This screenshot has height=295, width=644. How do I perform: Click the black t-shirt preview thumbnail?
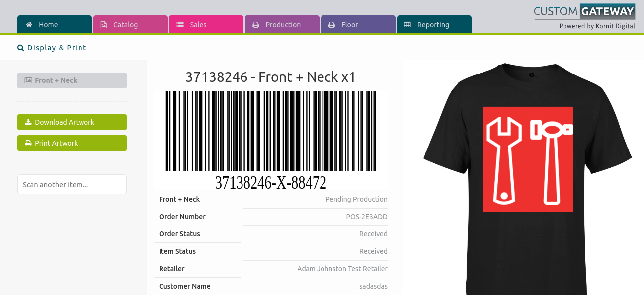click(527, 179)
